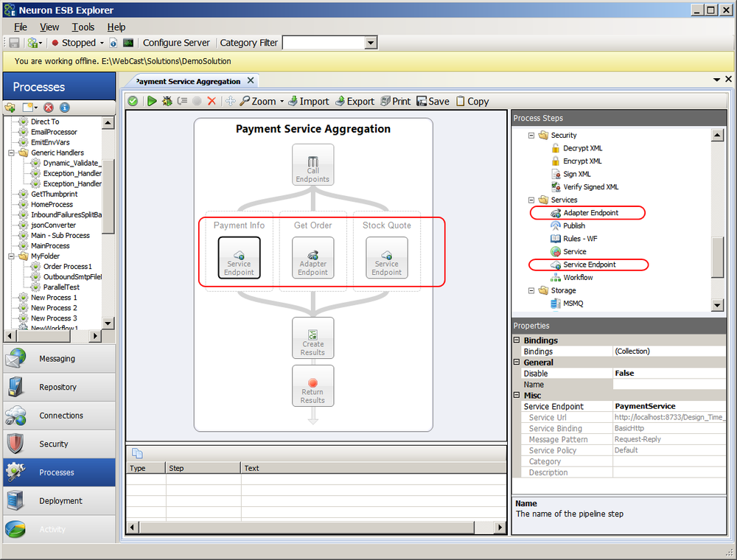Open the File menu
The width and height of the screenshot is (737, 560).
pos(21,27)
